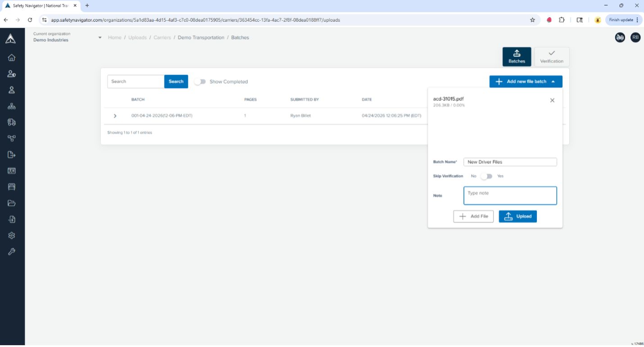644x347 pixels.
Task: Open the Home icon in sidebar
Action: point(12,57)
